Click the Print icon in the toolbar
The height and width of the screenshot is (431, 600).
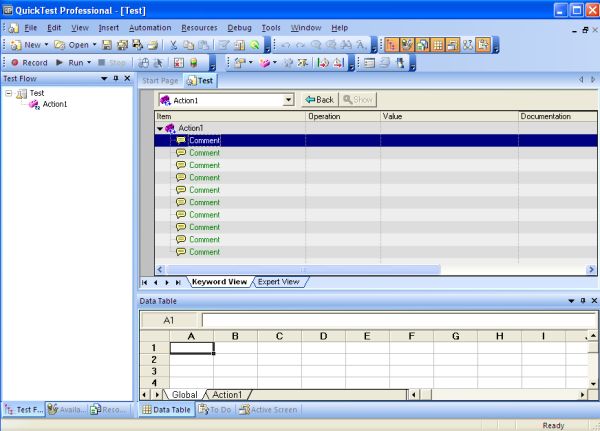click(153, 45)
